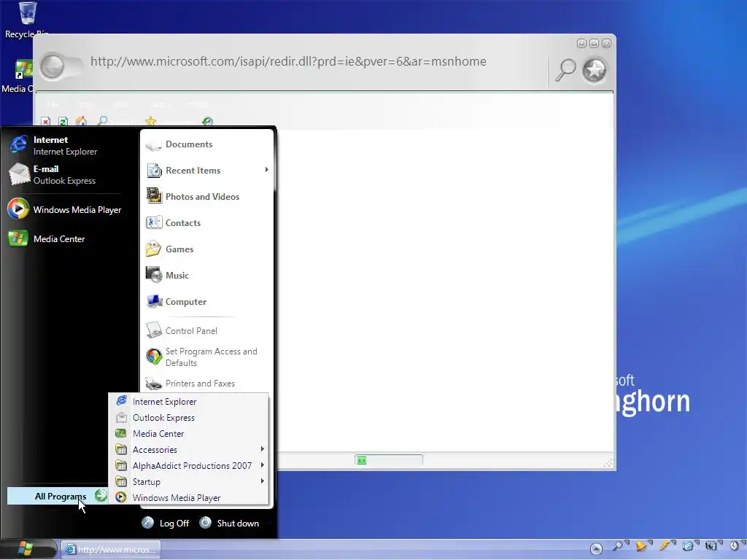747x560 pixels.
Task: Select Internet Explorer in All Programs list
Action: (x=189, y=402)
